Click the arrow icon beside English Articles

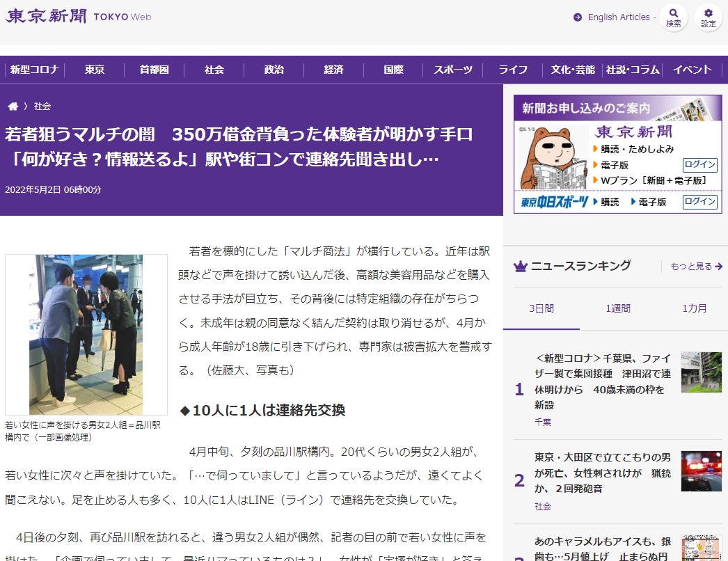tap(578, 17)
